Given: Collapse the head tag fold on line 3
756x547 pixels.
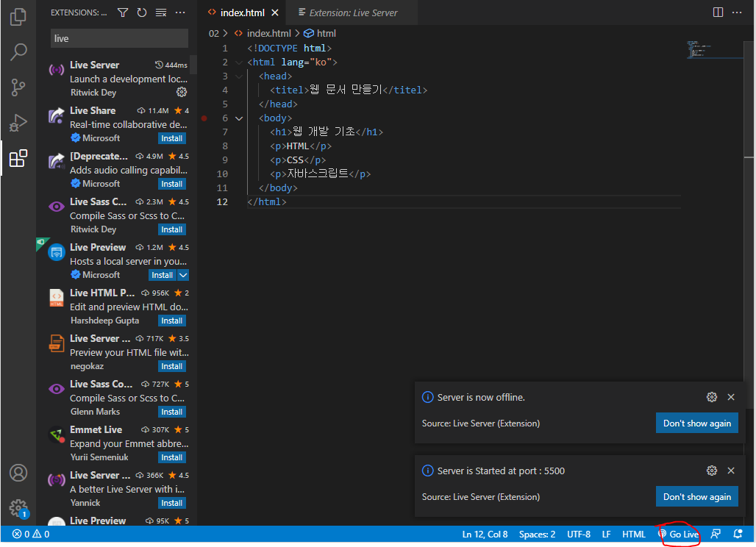Looking at the screenshot, I should coord(239,76).
